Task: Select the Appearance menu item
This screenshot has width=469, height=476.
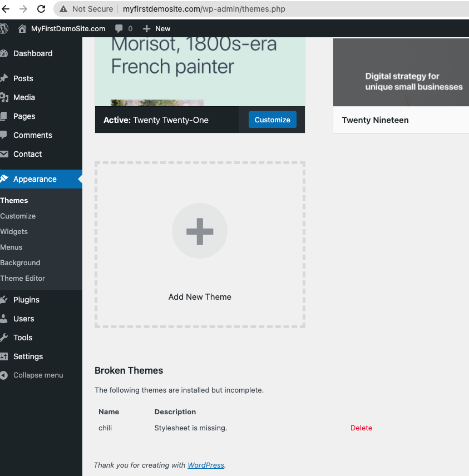Action: pos(41,179)
